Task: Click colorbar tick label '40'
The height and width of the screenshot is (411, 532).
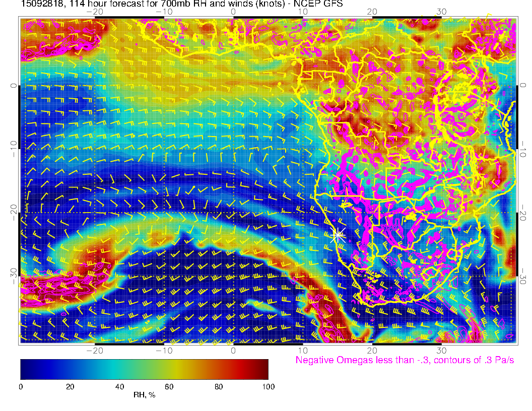Action: 119,387
